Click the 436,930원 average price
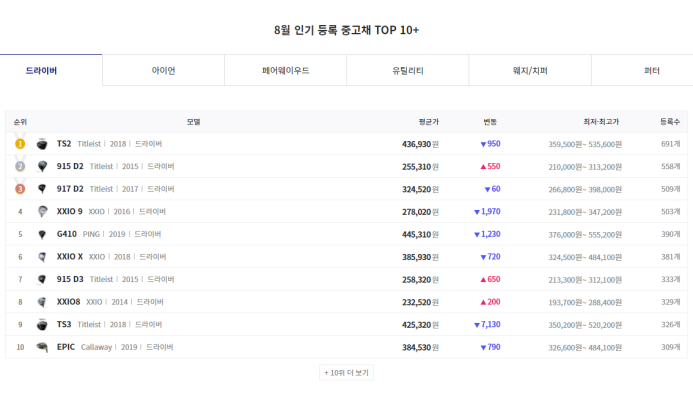693x395 pixels. 420,144
